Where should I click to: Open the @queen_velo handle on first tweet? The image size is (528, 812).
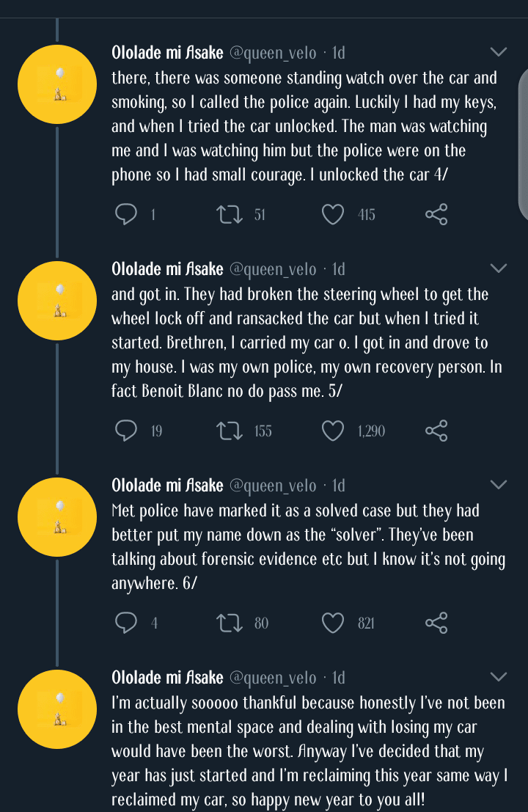[273, 53]
